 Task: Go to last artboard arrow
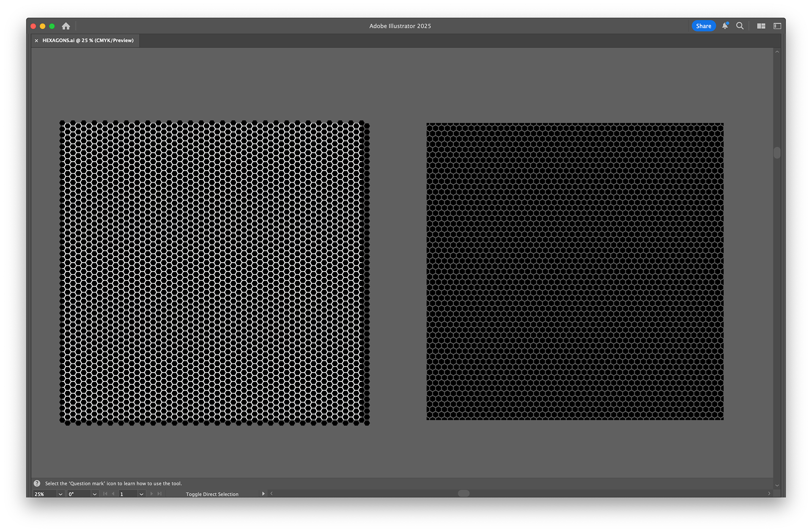[159, 494]
